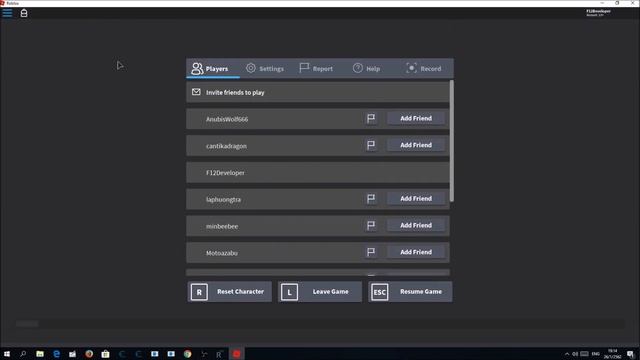Click the minbeebee player name

click(222, 226)
